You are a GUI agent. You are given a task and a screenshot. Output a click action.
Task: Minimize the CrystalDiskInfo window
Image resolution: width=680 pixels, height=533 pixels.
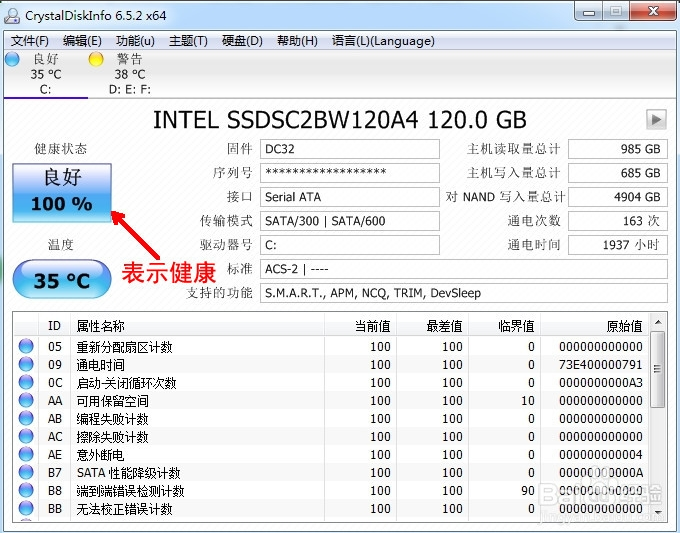[588, 12]
